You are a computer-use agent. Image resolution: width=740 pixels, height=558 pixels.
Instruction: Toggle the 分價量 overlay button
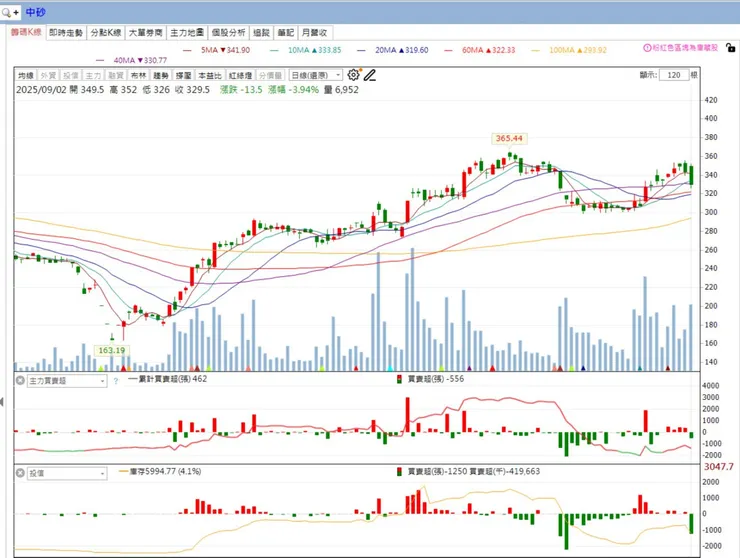(270, 76)
